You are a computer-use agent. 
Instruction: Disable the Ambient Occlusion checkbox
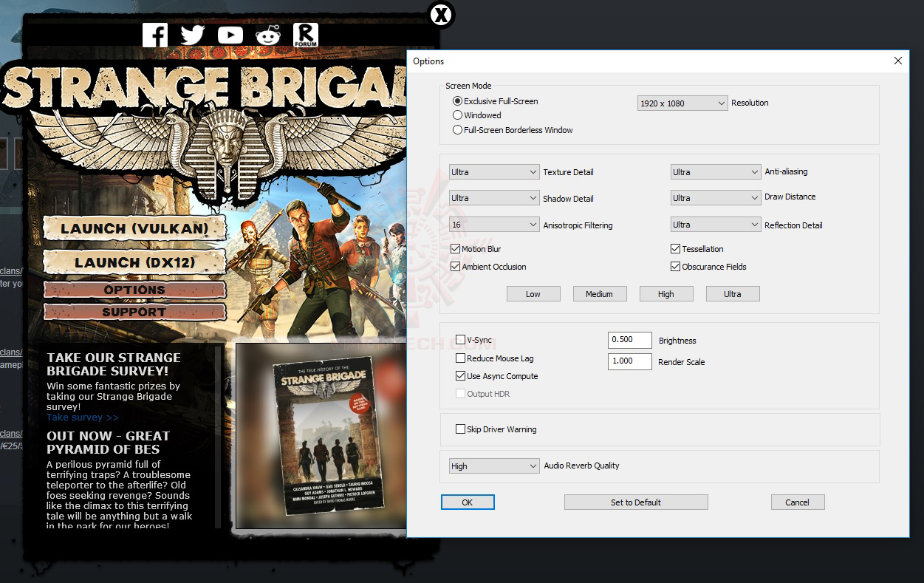point(456,267)
